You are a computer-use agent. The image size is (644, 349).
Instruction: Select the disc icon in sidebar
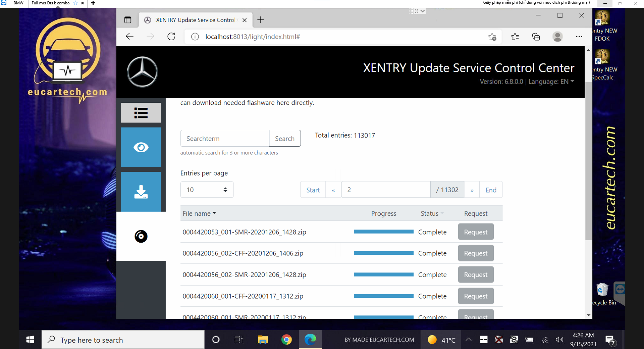(141, 236)
